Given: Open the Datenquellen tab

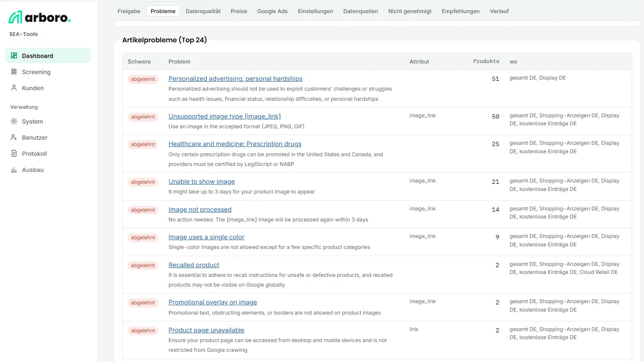Looking at the screenshot, I should [361, 11].
